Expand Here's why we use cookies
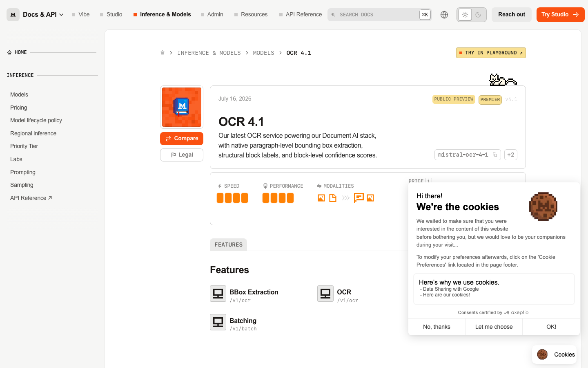 tap(494, 289)
